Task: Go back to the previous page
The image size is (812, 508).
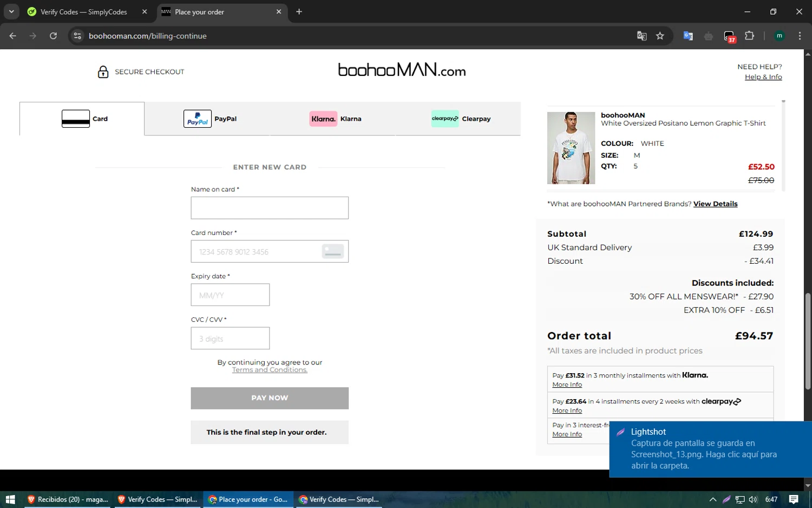Action: tap(13, 36)
